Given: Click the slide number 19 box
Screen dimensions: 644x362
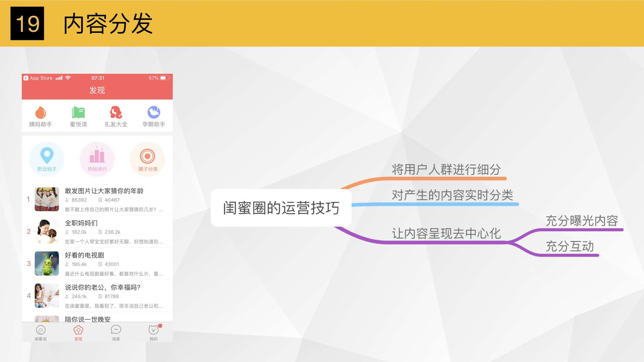Looking at the screenshot, I should pos(27,23).
